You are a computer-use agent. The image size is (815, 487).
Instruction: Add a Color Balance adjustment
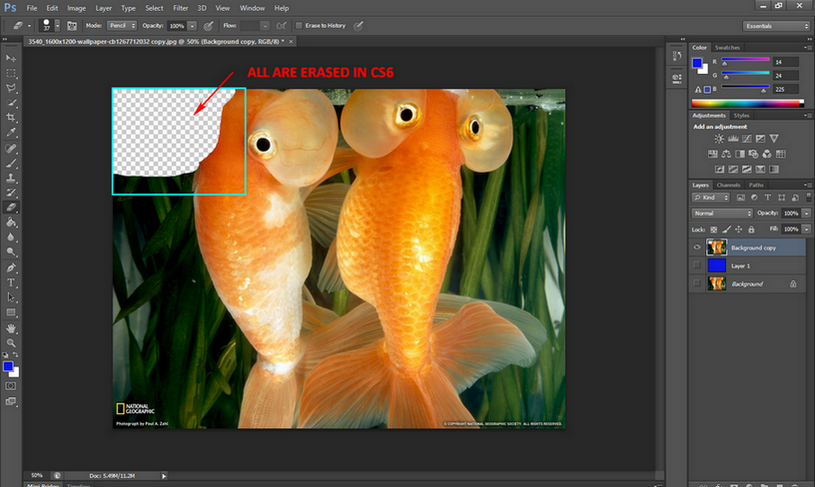[x=726, y=154]
